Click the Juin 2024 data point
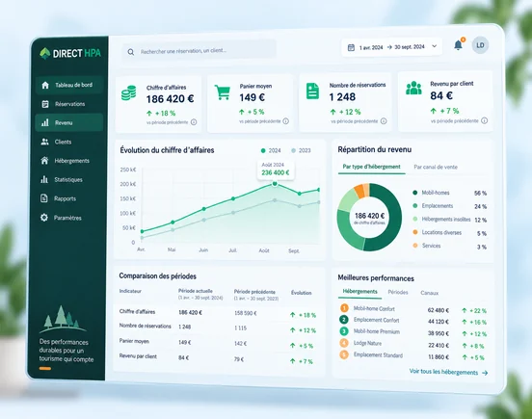This screenshot has height=419, width=532. (x=204, y=209)
